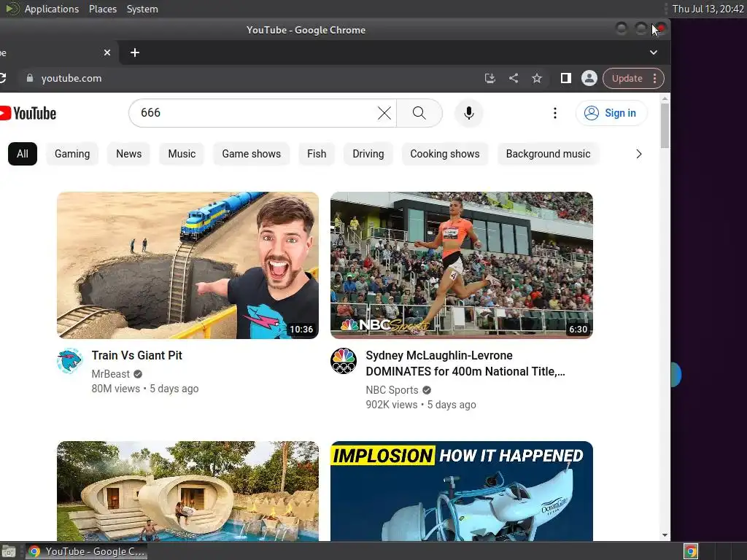View site info lock icon

pyautogui.click(x=29, y=78)
